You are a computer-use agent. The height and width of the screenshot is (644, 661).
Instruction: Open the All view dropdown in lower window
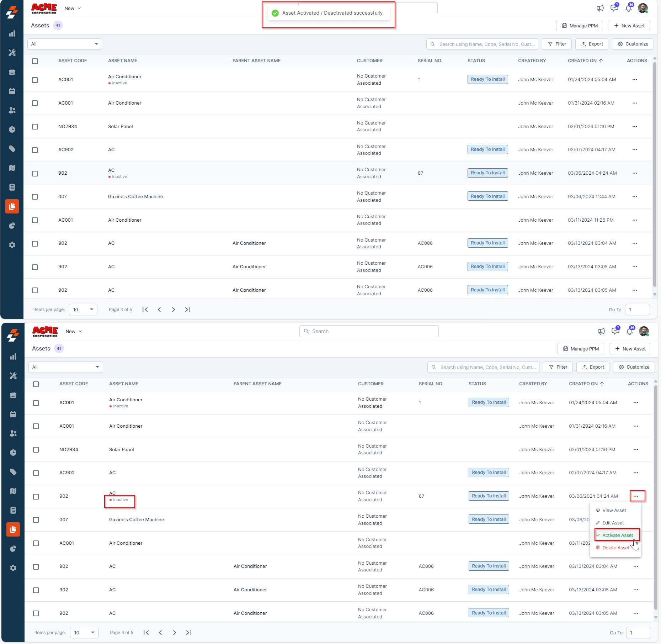66,367
